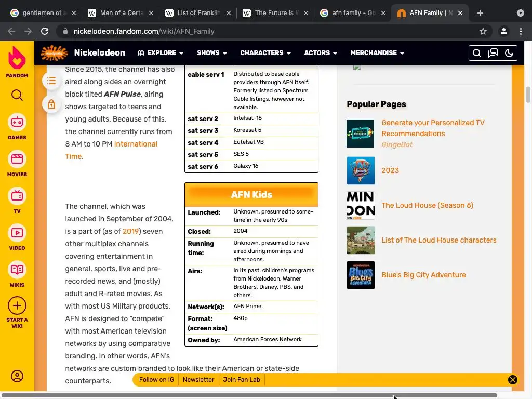Open the Discuss speech-bubbles icon
The height and width of the screenshot is (399, 532).
pyautogui.click(x=493, y=53)
